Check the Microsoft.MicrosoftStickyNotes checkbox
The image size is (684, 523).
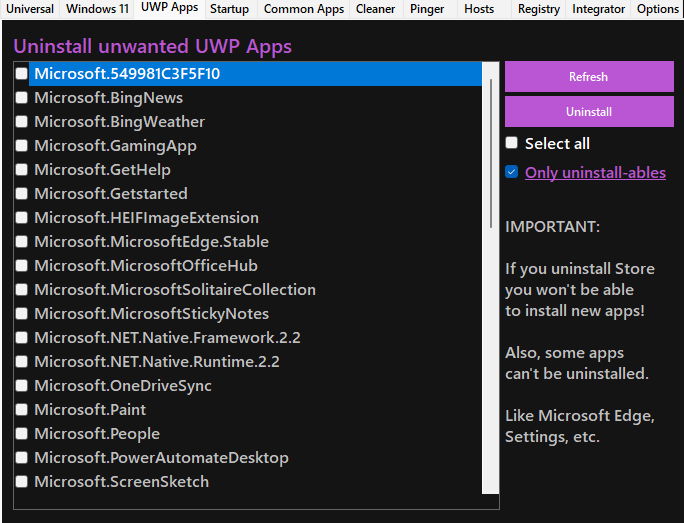pos(21,313)
